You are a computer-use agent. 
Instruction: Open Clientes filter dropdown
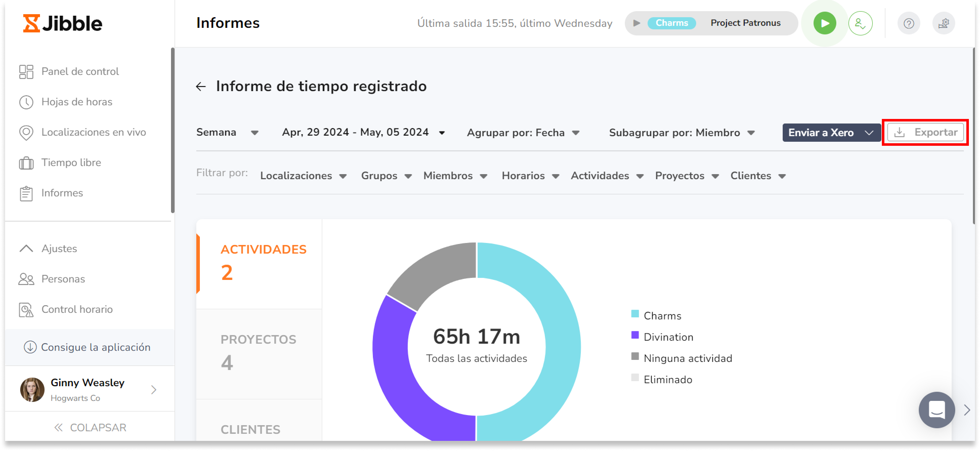758,176
